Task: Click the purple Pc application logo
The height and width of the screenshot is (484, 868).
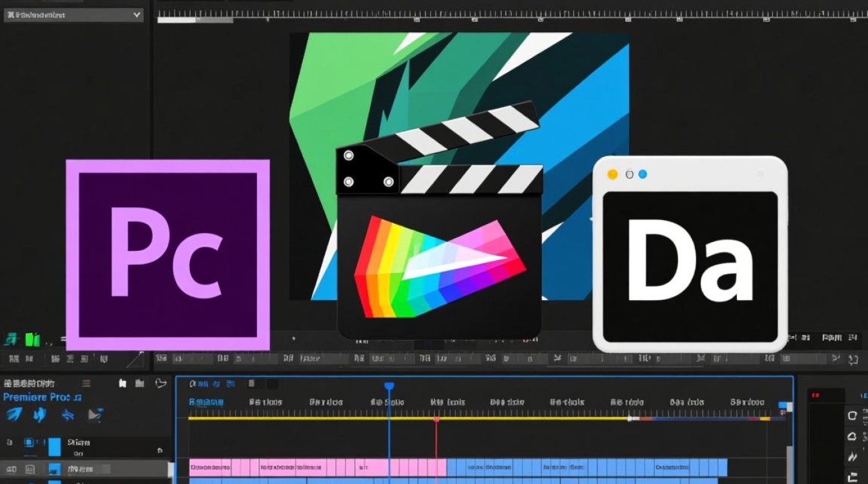Action: point(168,255)
